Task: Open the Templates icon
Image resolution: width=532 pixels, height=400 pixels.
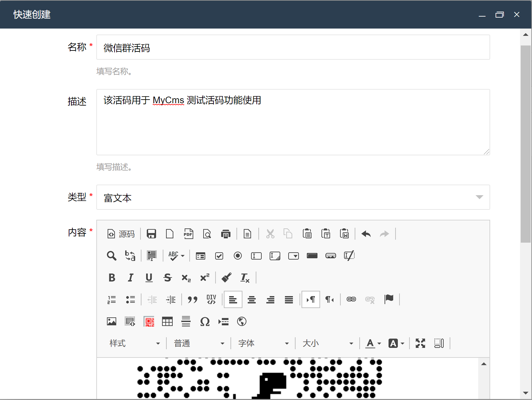Action: pos(247,234)
